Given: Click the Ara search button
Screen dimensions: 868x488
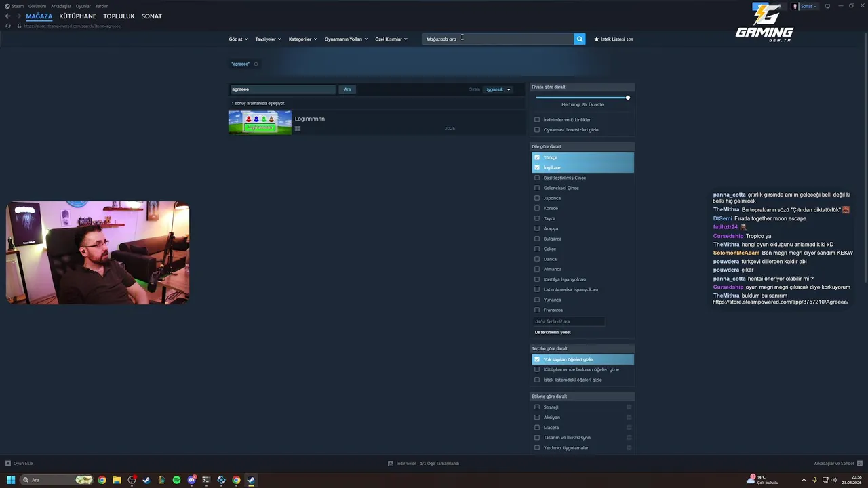Looking at the screenshot, I should pyautogui.click(x=347, y=89).
